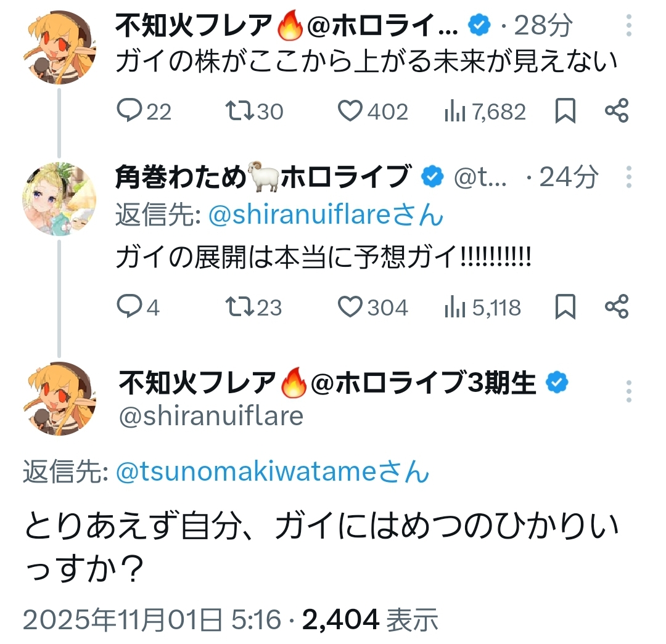Like Watame's tweet with 304 likes
This screenshot has width=666, height=644.
tap(350, 306)
